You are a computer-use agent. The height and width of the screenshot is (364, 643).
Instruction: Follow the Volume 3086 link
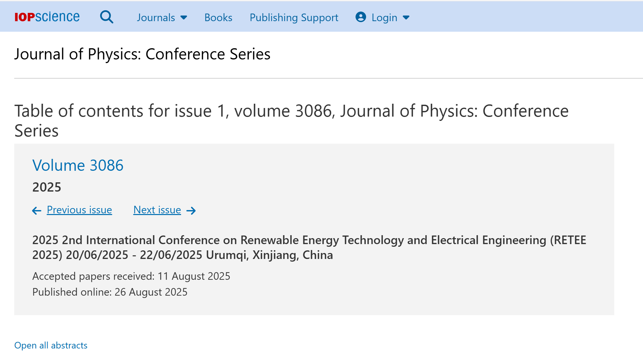tap(78, 165)
